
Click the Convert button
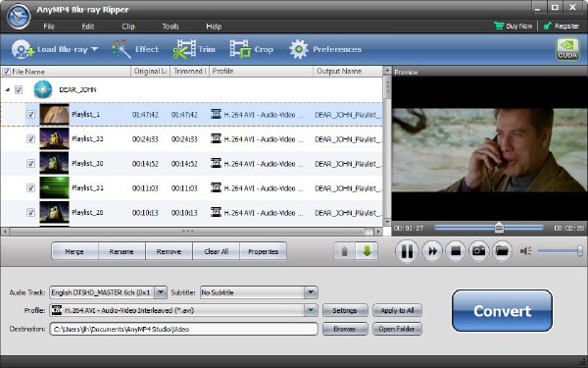(x=502, y=310)
